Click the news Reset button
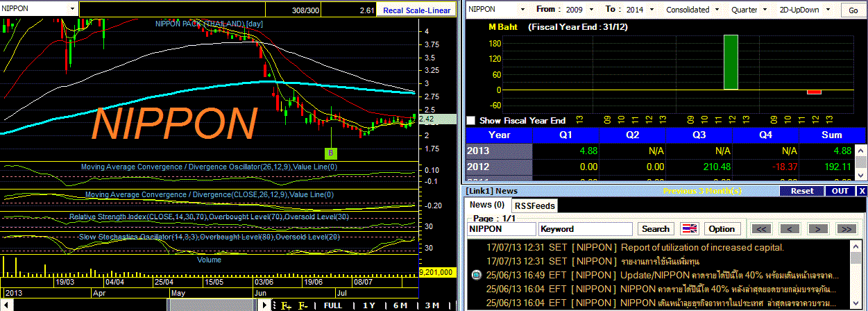868x311 pixels. click(803, 191)
